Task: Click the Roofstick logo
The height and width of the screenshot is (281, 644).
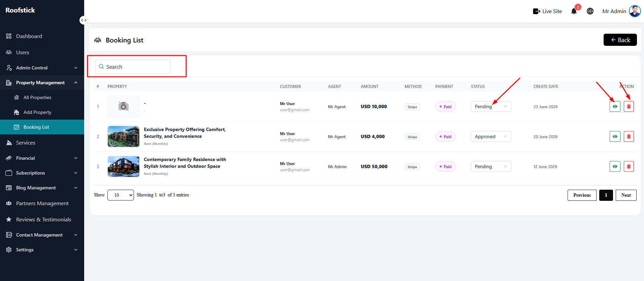Action: pyautogui.click(x=20, y=10)
